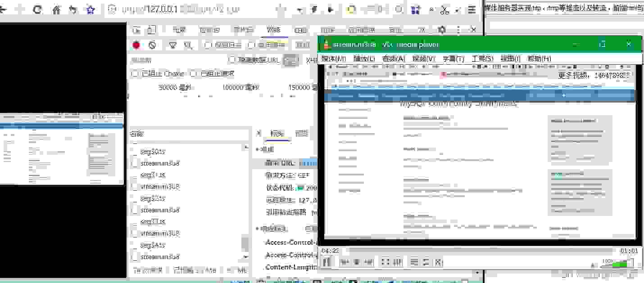The image size is (644, 283).
Task: Open VLC Audio menu
Action: point(394,58)
